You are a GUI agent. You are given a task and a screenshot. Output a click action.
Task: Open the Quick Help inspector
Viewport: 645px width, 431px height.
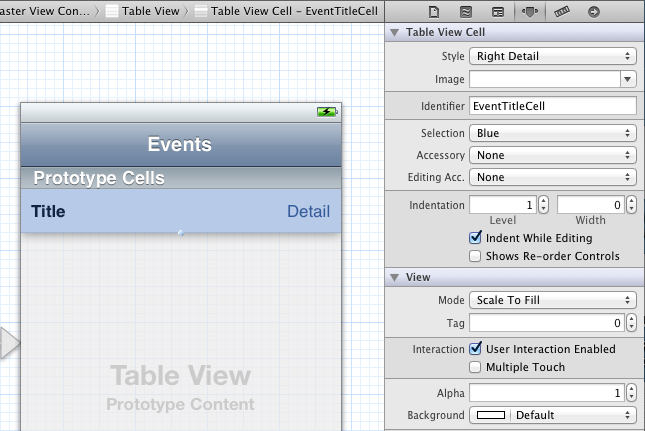click(x=465, y=12)
